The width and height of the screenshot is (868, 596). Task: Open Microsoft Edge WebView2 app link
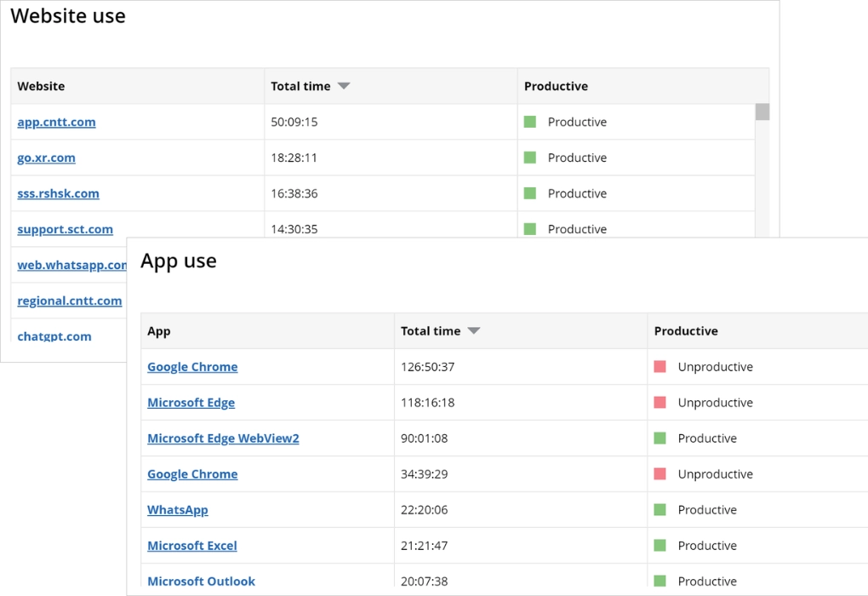coord(223,438)
